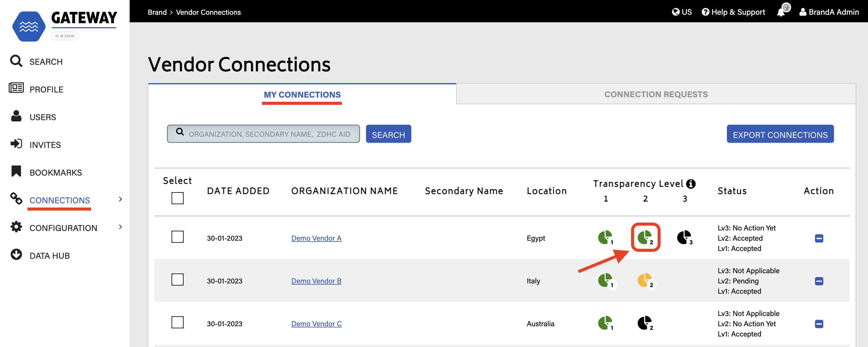868x347 pixels.
Task: Open Help & Support
Action: pyautogui.click(x=733, y=12)
